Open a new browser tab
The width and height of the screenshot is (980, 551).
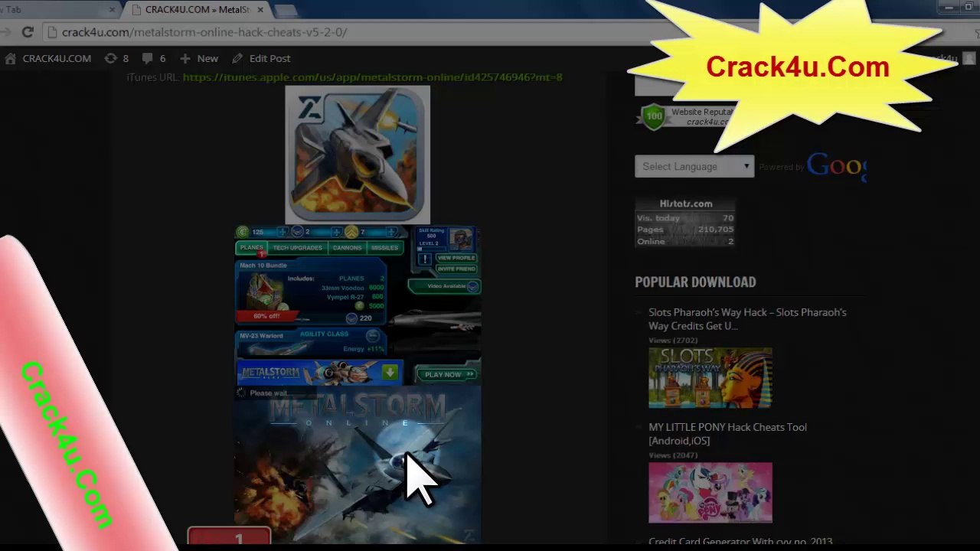[285, 11]
